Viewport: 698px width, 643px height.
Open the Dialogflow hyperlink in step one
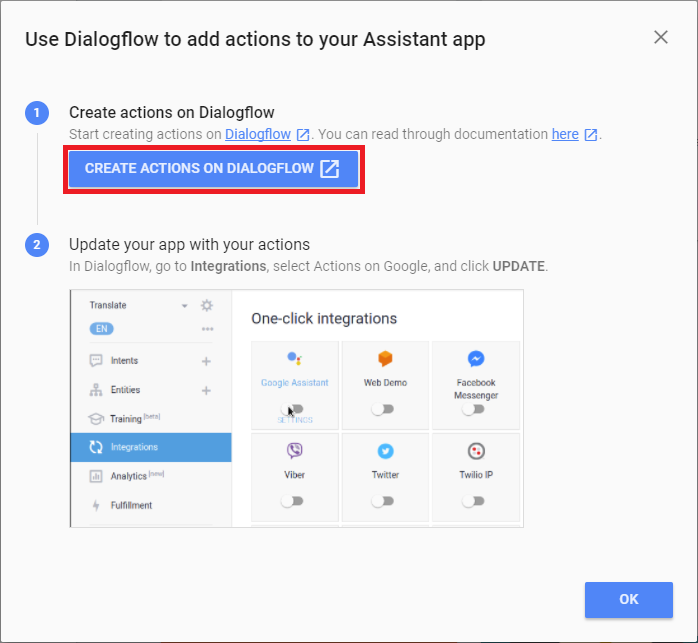[x=258, y=134]
